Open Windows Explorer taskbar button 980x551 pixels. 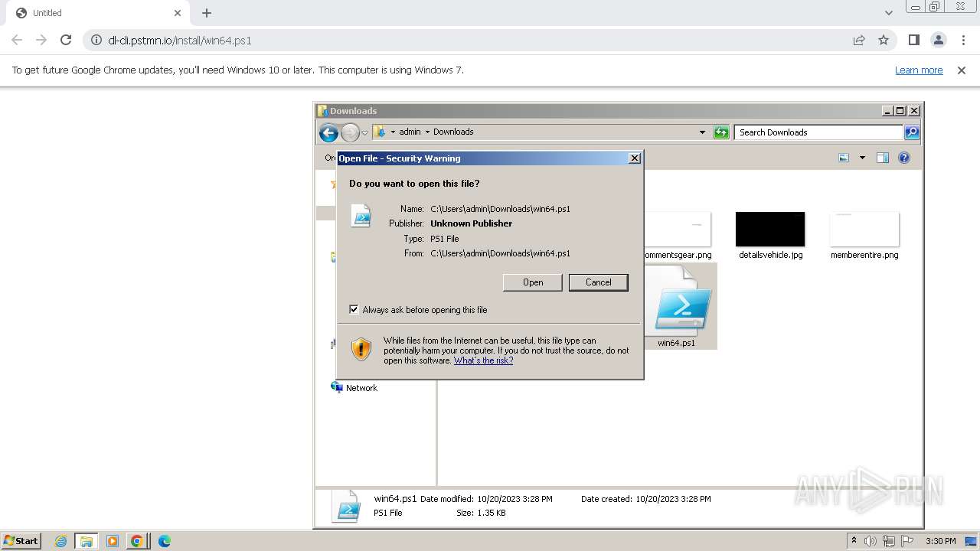click(x=86, y=541)
